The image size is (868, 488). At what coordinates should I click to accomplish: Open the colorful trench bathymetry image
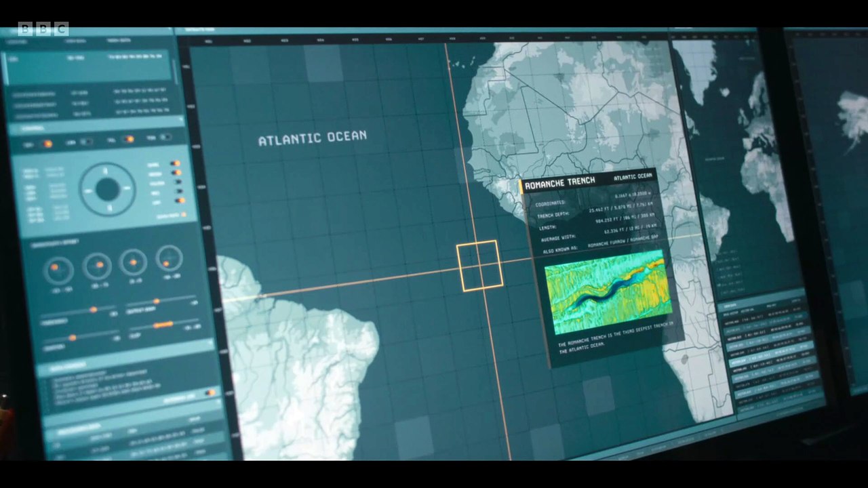coord(608,292)
